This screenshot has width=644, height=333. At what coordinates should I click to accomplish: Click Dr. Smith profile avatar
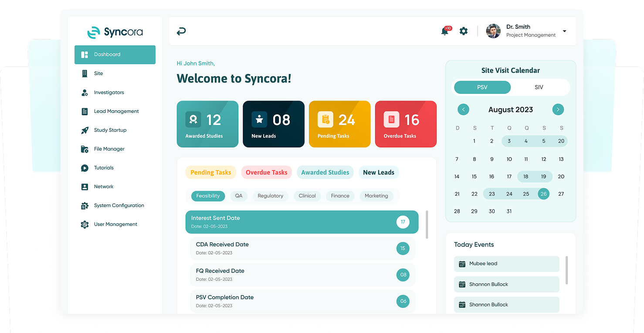pos(493,31)
